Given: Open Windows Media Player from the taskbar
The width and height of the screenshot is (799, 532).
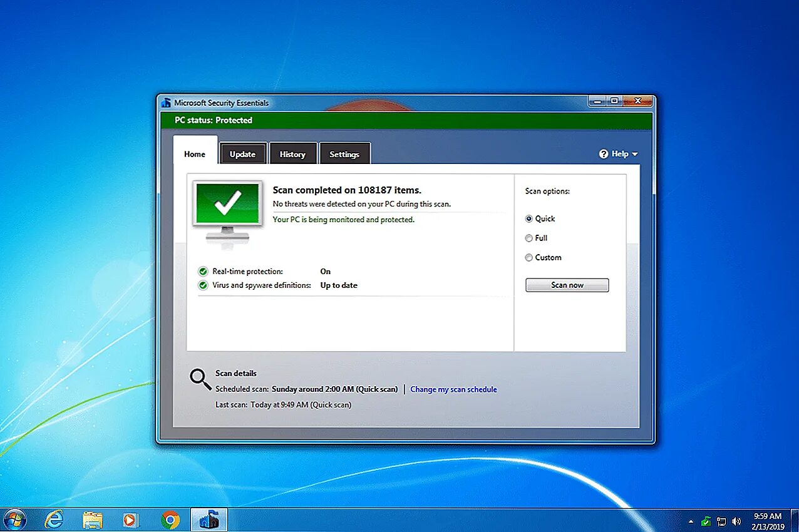Looking at the screenshot, I should 130,520.
